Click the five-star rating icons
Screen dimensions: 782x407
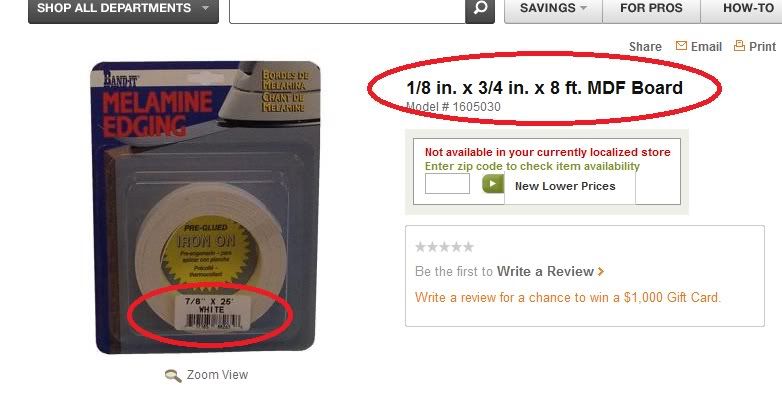coord(444,247)
